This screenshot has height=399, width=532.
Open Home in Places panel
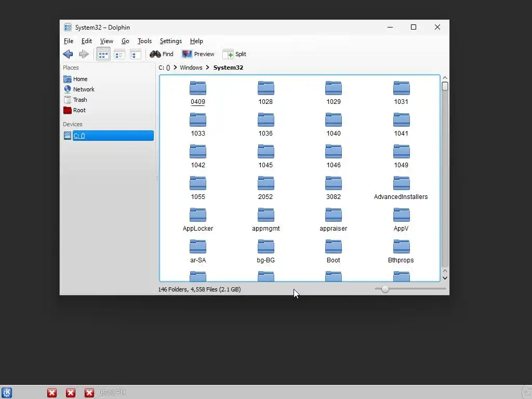[x=75, y=79]
